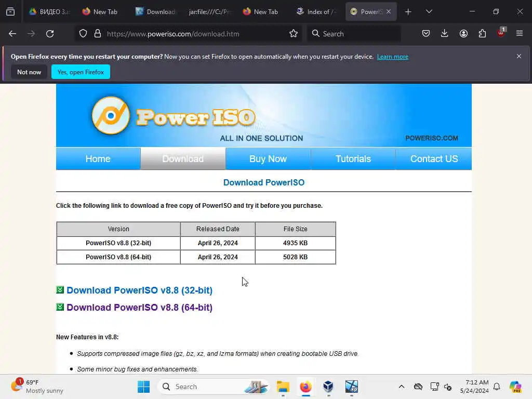Screen dimensions: 532x399
Task: Click the Windows taskbar Search box
Action: pyautogui.click(x=214, y=387)
